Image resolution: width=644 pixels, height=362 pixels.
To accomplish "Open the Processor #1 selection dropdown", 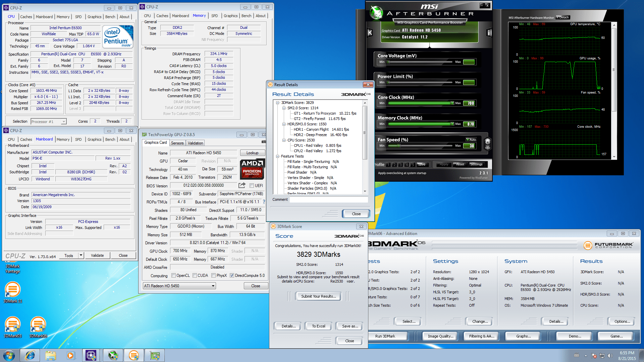I will [49, 121].
